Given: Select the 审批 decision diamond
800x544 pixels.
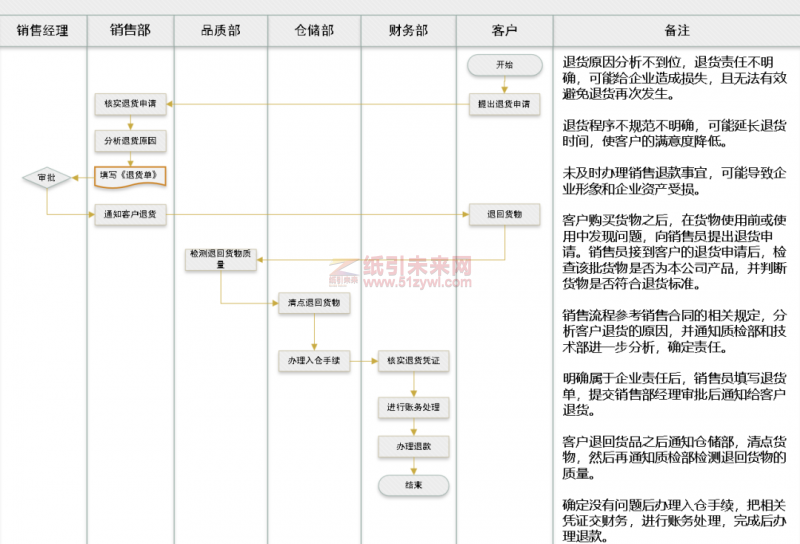Looking at the screenshot, I should (46, 178).
